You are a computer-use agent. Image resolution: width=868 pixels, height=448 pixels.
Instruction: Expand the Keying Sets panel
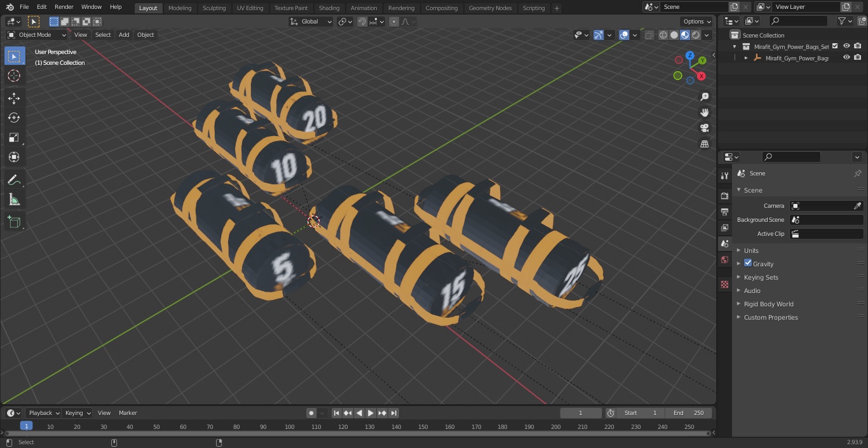pyautogui.click(x=761, y=277)
